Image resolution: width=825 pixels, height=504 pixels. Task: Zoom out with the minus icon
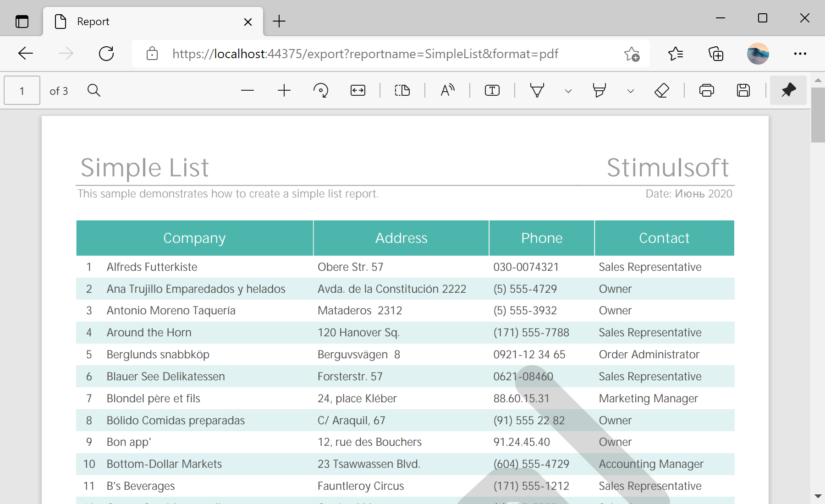point(247,90)
